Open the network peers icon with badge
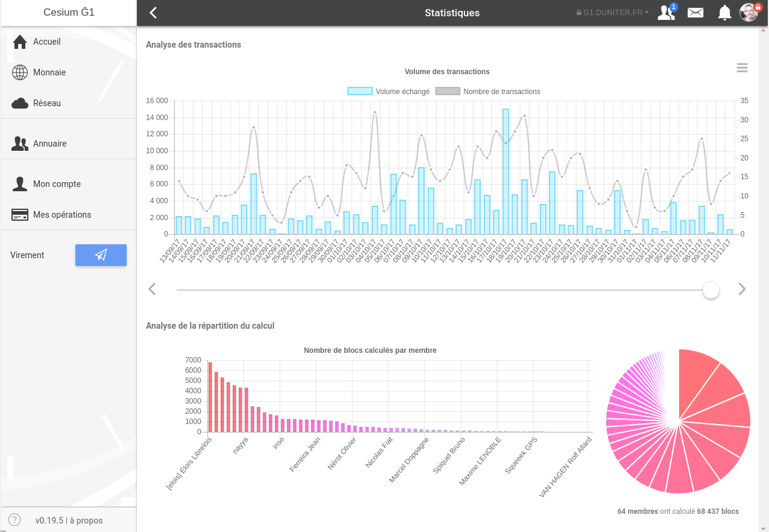 point(666,13)
